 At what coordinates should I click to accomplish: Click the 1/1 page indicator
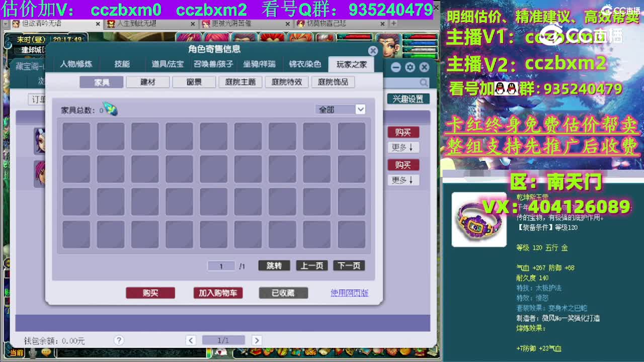tap(223, 340)
